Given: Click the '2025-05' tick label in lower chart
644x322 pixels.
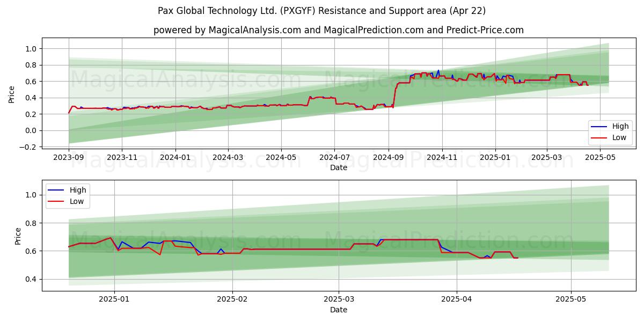Looking at the screenshot, I should (x=571, y=301).
